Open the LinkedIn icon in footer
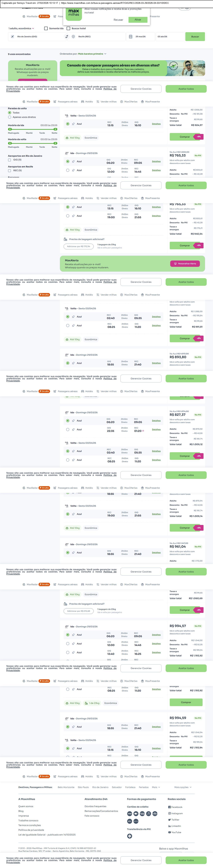 coord(170,826)
